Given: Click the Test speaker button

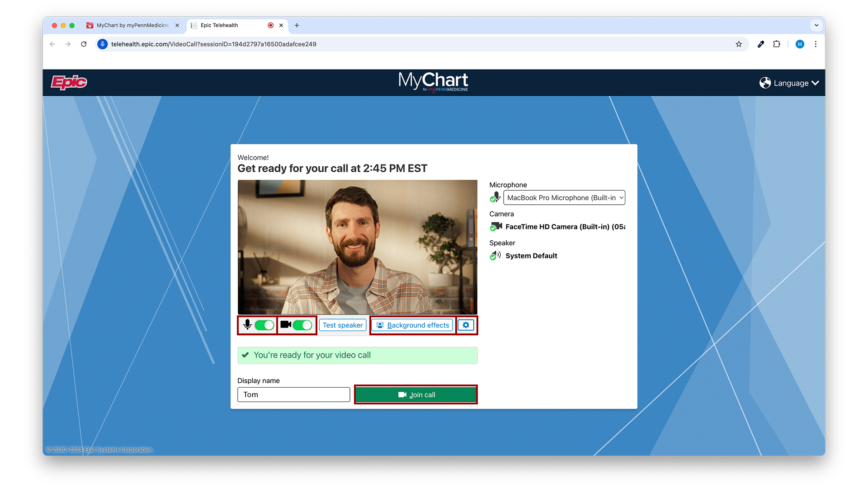Looking at the screenshot, I should pos(342,325).
